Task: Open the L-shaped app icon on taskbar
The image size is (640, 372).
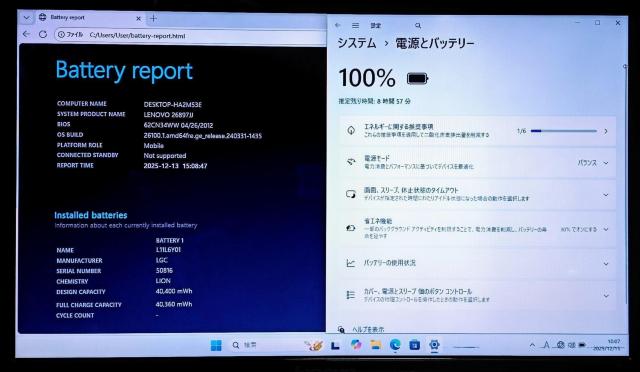Action: coord(335,346)
